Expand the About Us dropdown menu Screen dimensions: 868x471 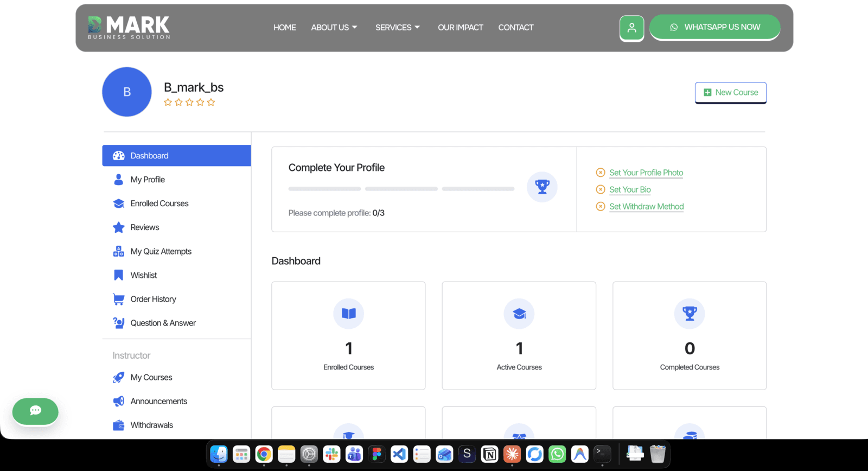(x=334, y=28)
